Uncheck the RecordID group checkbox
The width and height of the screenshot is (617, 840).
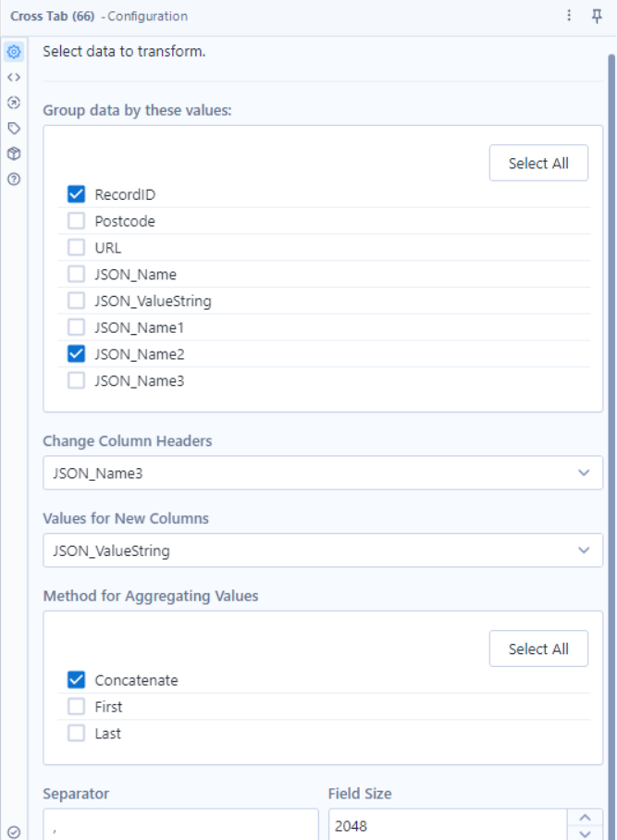[x=77, y=195]
